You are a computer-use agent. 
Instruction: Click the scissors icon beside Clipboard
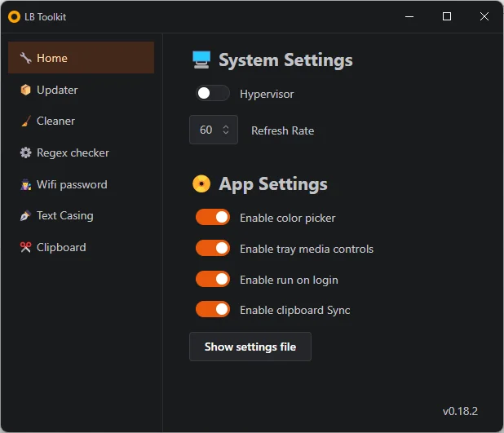pos(25,247)
